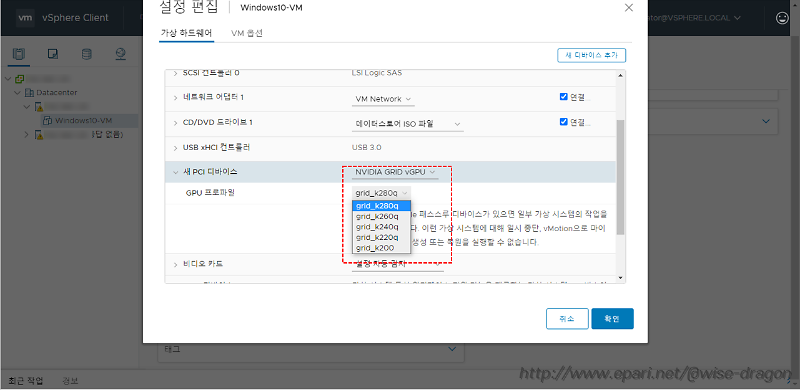Viewport: 800px width, 390px height.
Task: Expand the 네트워크 어댑터 1 row
Action: coord(175,98)
